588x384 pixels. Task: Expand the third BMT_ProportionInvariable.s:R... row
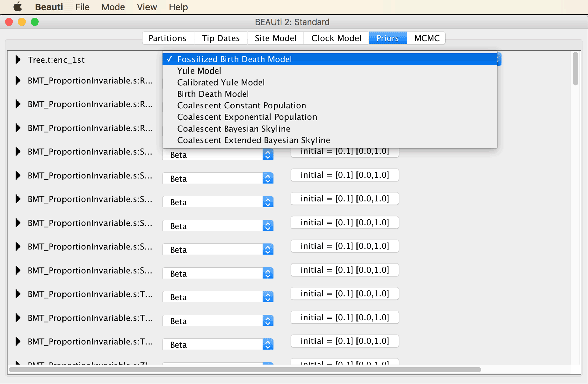(x=18, y=128)
